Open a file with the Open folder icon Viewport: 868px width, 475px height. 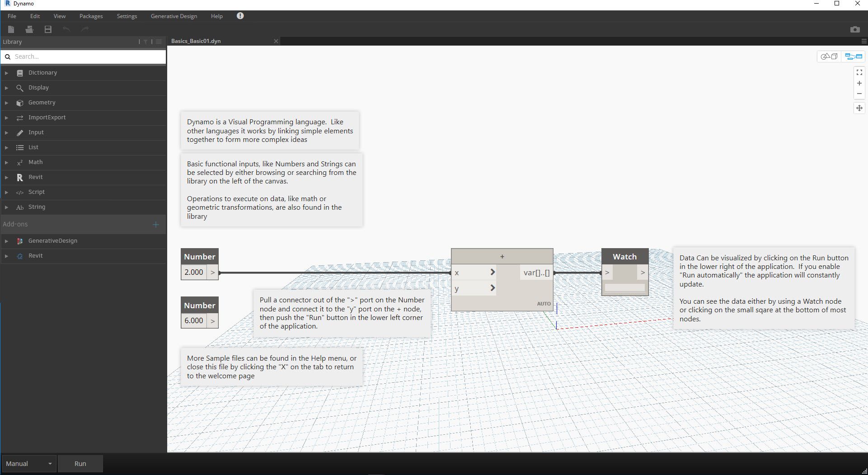coord(29,29)
